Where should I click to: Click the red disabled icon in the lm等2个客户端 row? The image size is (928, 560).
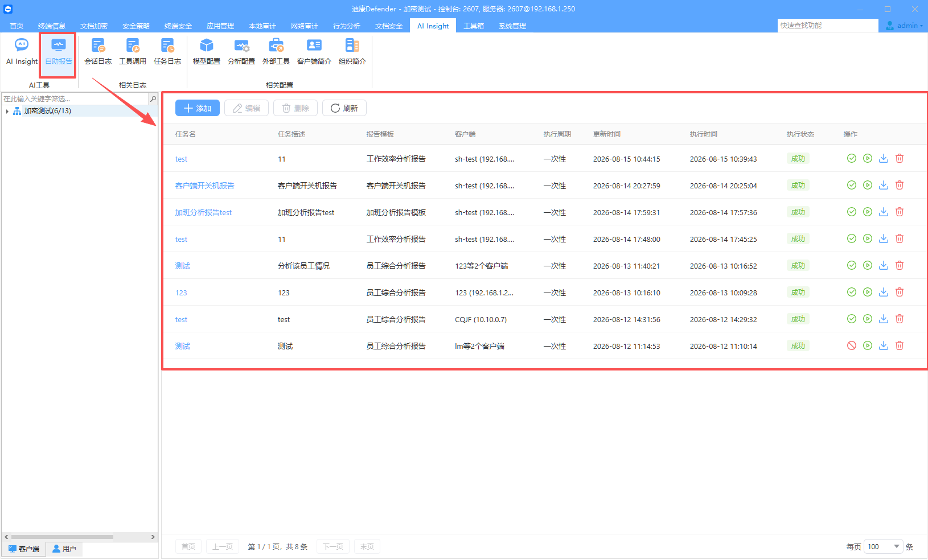852,345
